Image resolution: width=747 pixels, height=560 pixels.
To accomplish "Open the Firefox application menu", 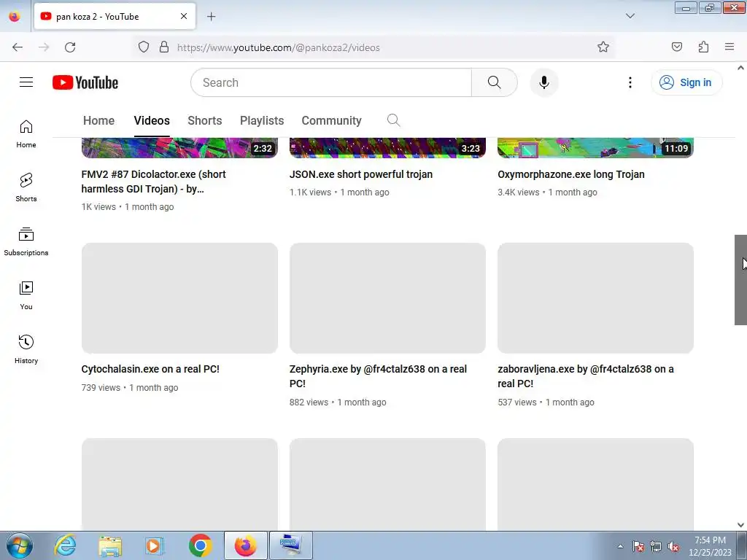I will (729, 47).
